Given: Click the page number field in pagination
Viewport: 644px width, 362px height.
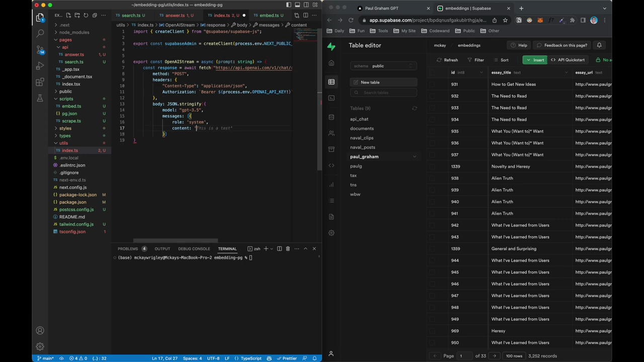Looking at the screenshot, I should point(464,356).
